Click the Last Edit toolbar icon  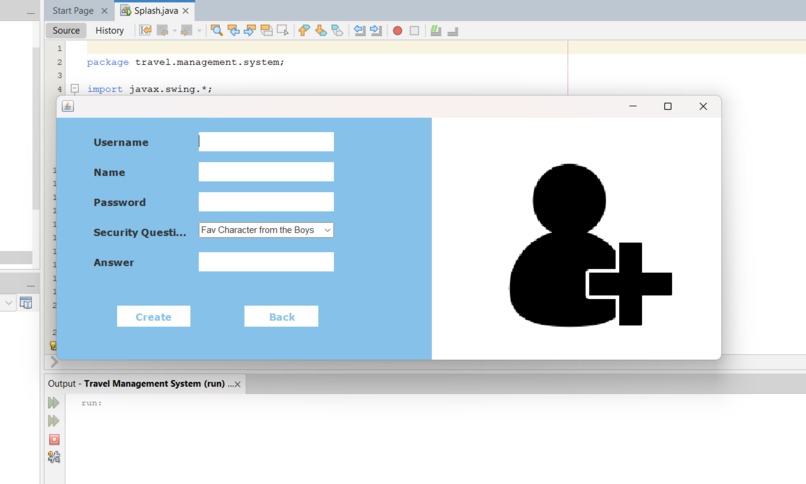(146, 30)
